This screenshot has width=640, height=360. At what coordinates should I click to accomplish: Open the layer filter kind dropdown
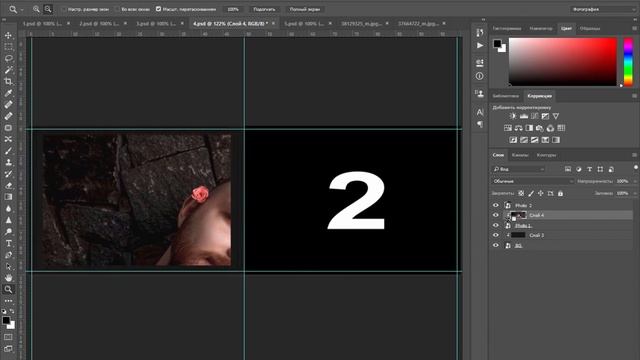click(x=518, y=169)
